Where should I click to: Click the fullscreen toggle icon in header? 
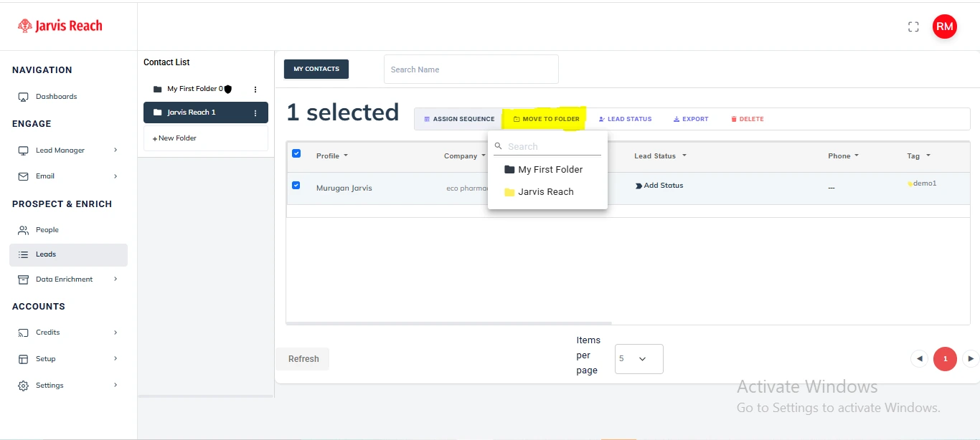913,27
